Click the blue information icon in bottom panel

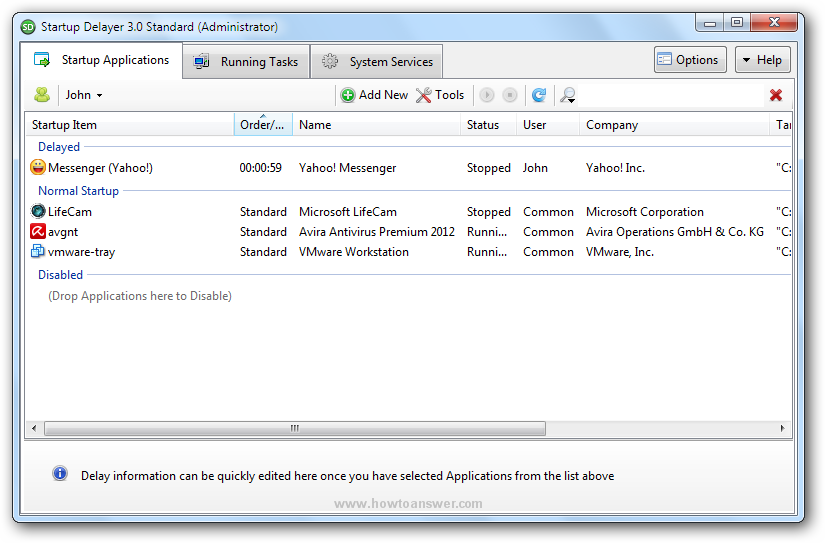click(x=60, y=474)
